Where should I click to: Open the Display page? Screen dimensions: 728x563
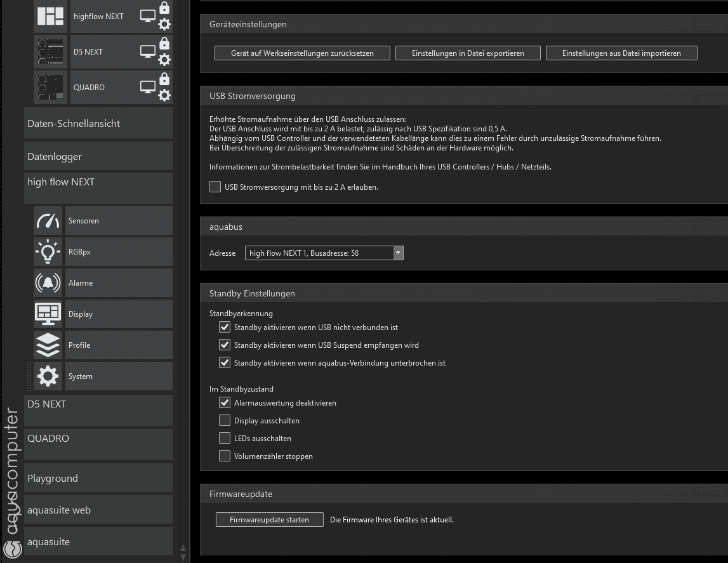119,314
